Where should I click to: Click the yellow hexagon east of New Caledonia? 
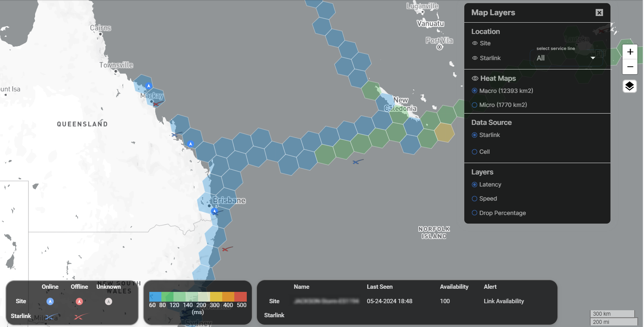point(444,132)
